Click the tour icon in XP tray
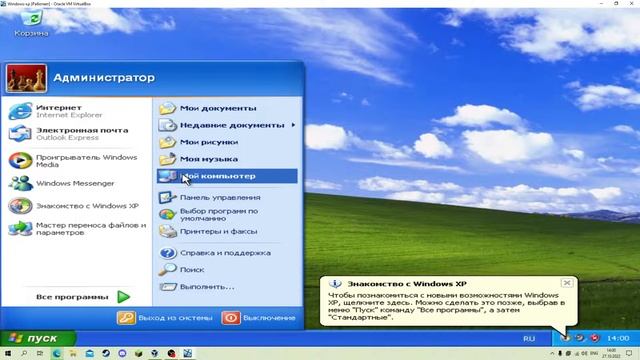Screen dimensions: 640x360 pos(566,338)
